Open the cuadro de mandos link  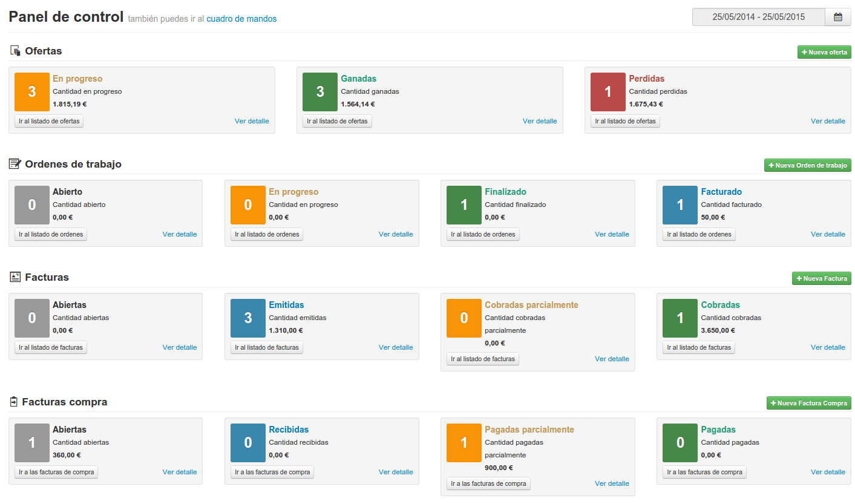241,19
